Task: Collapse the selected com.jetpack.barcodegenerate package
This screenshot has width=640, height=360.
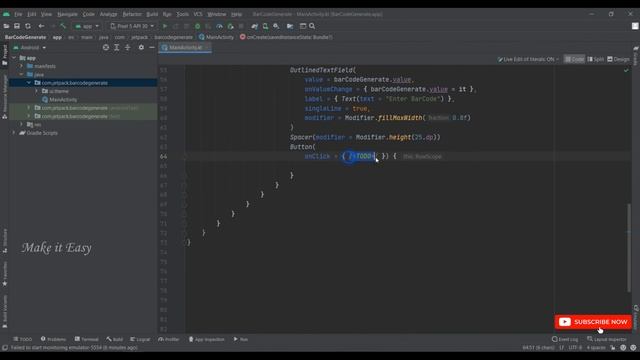Action: [x=29, y=83]
